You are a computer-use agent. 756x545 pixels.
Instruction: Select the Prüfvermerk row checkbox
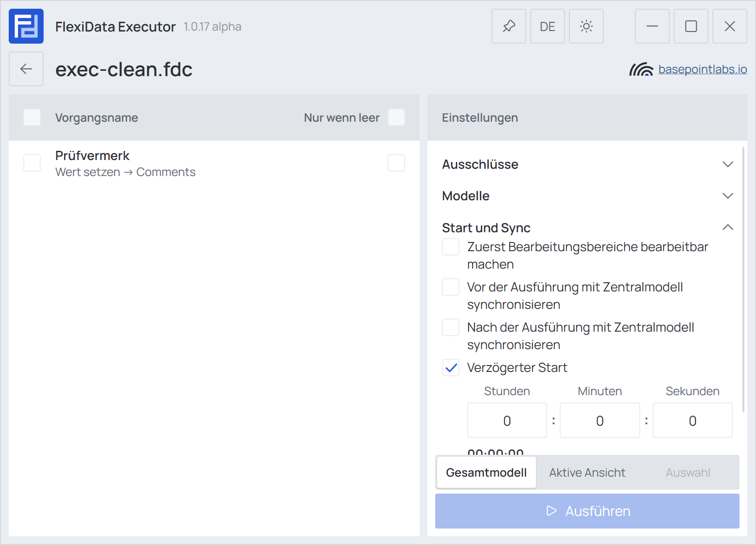pyautogui.click(x=32, y=163)
